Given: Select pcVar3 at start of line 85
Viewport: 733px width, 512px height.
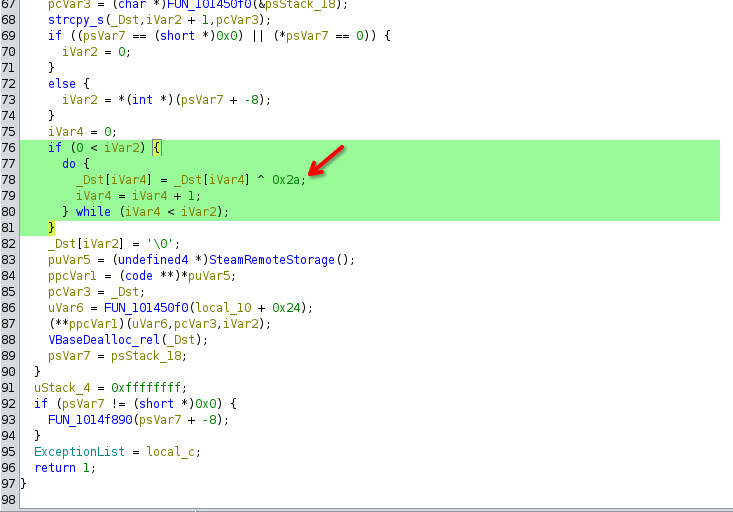Looking at the screenshot, I should 69,292.
